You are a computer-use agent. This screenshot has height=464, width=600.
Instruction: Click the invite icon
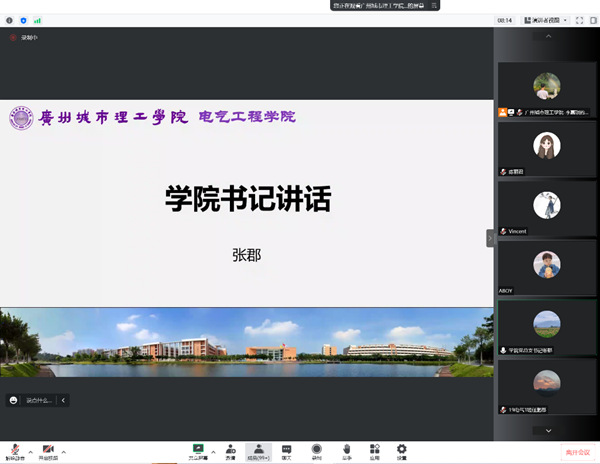[231, 452]
